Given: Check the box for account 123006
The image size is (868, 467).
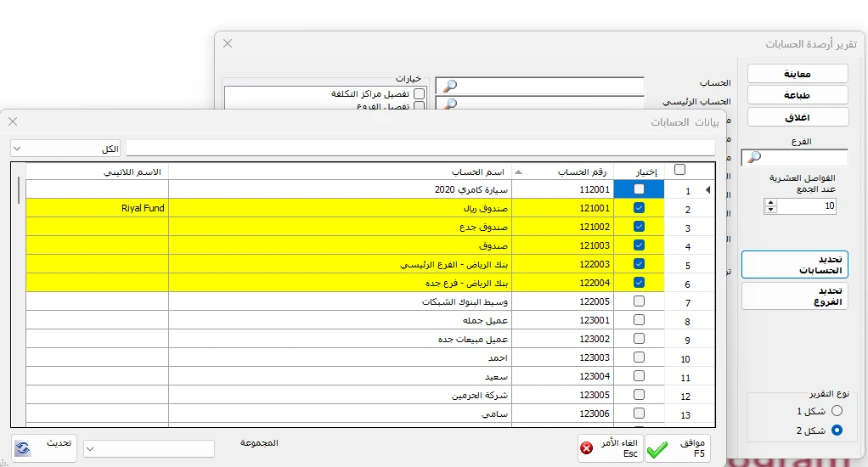Looking at the screenshot, I should pyautogui.click(x=639, y=414).
